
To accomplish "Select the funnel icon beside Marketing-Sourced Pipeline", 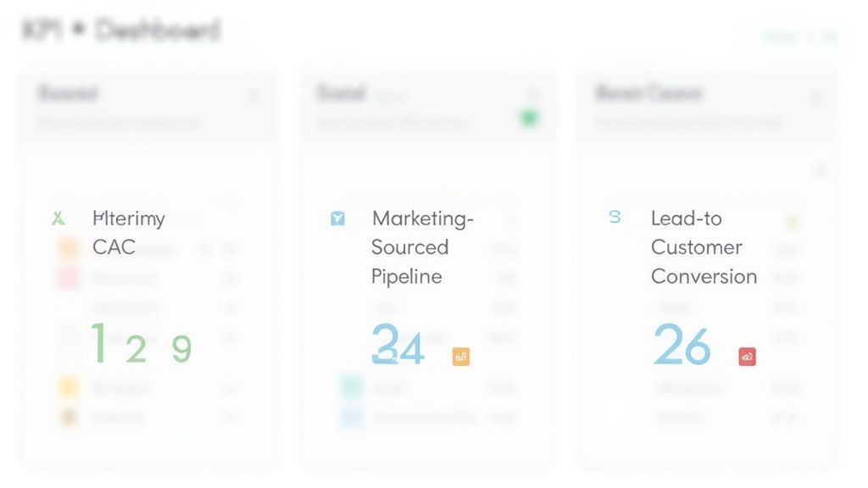I will [337, 219].
